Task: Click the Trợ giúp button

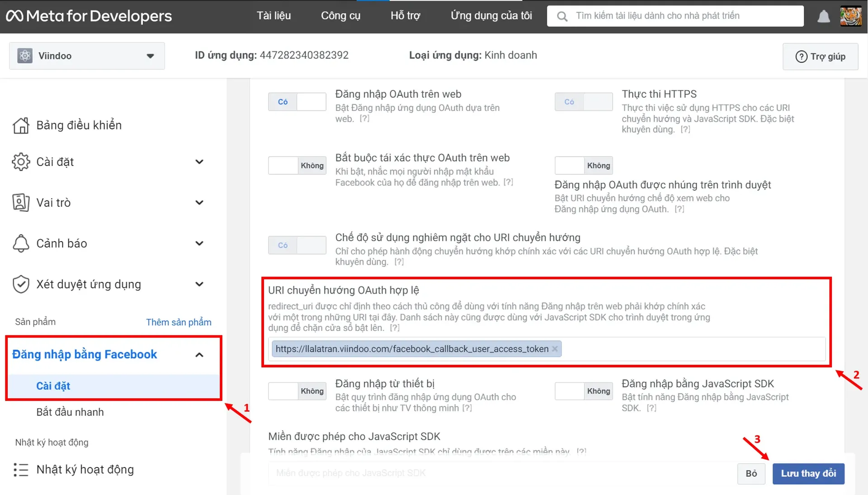Action: click(820, 57)
